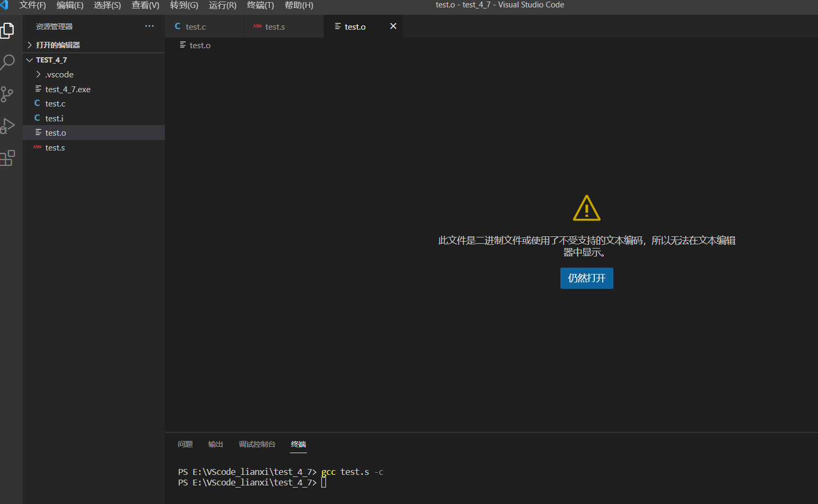818x504 pixels.
Task: Select the 终端 panel tab
Action: tap(298, 444)
